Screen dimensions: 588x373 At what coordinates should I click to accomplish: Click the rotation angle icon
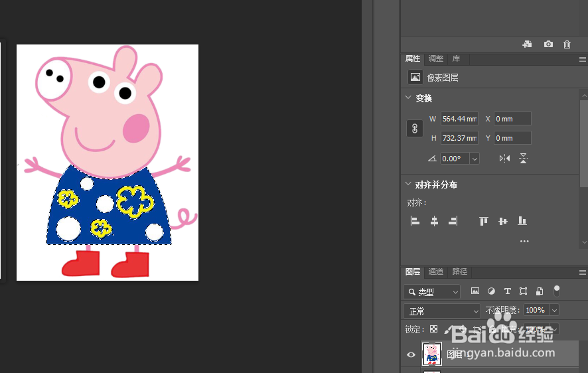click(433, 159)
